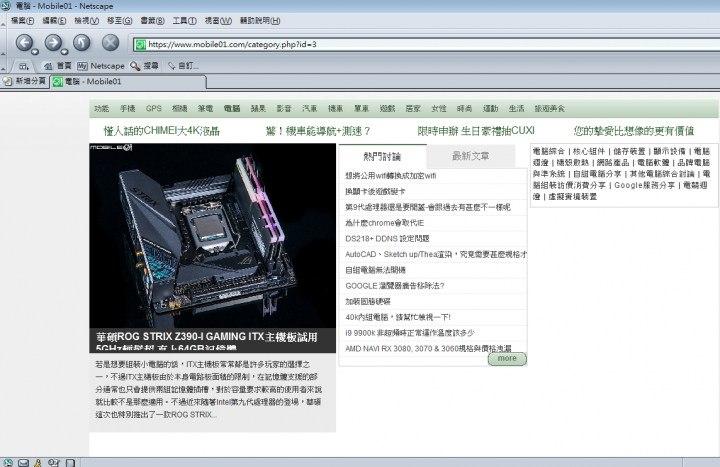The width and height of the screenshot is (720, 467).
Task: Open the 生日豪禮抽CUXI promo link
Action: 476,131
